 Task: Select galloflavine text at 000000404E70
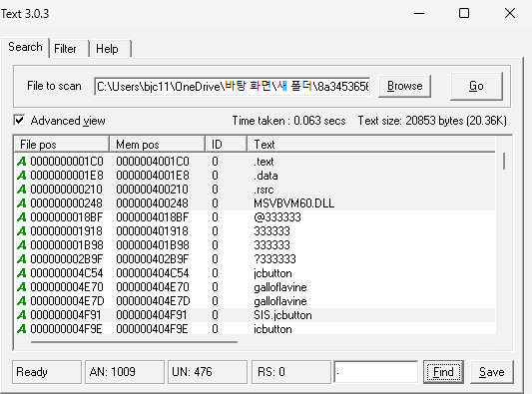[x=280, y=287]
